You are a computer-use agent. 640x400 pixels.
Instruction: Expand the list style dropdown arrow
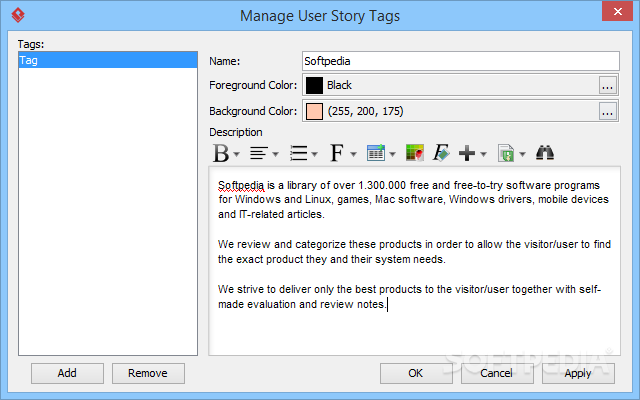click(314, 154)
